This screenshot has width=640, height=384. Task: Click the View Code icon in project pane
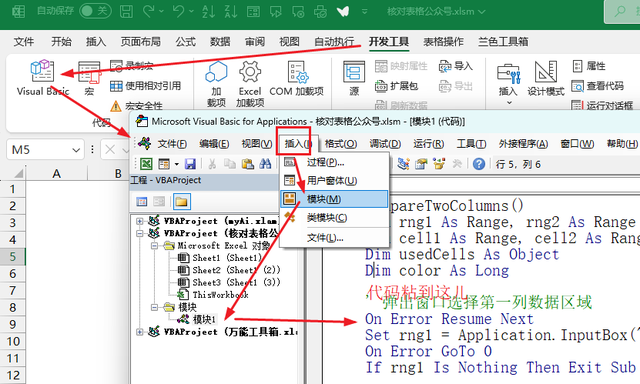point(142,201)
